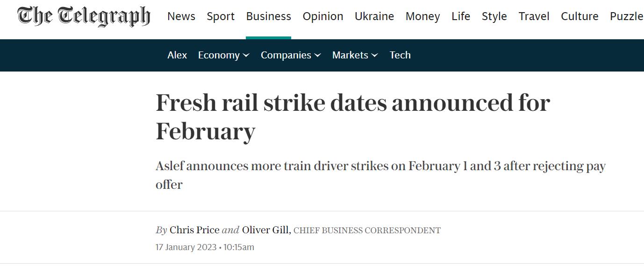Viewport: 644px width, 266px height.
Task: Open the Opinion section
Action: point(323,16)
